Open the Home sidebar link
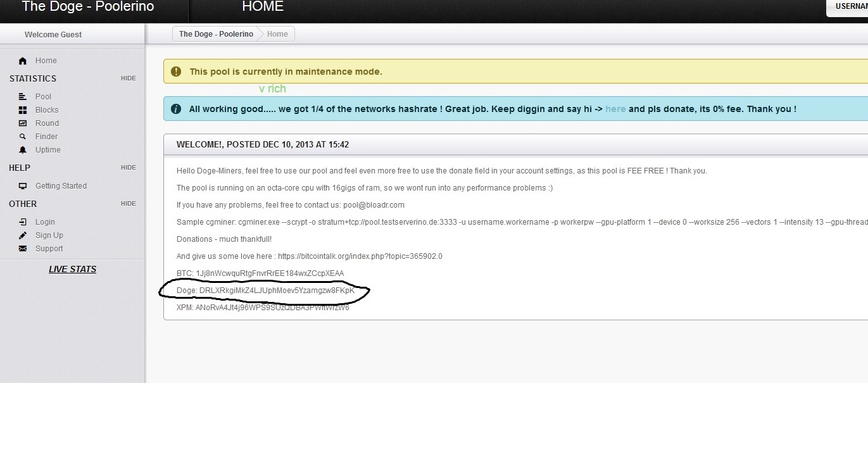The width and height of the screenshot is (868, 476). 46,61
